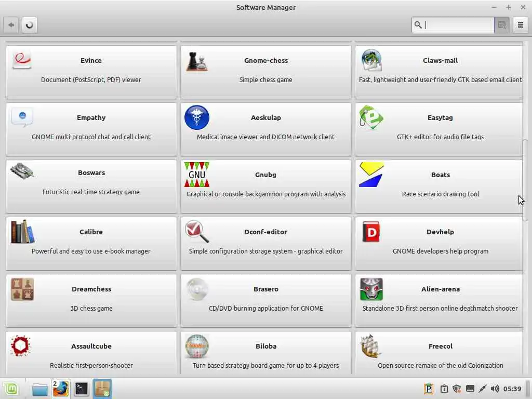Click "Document (PostScript, PDF) viewer" description
The image size is (532, 399).
point(91,79)
